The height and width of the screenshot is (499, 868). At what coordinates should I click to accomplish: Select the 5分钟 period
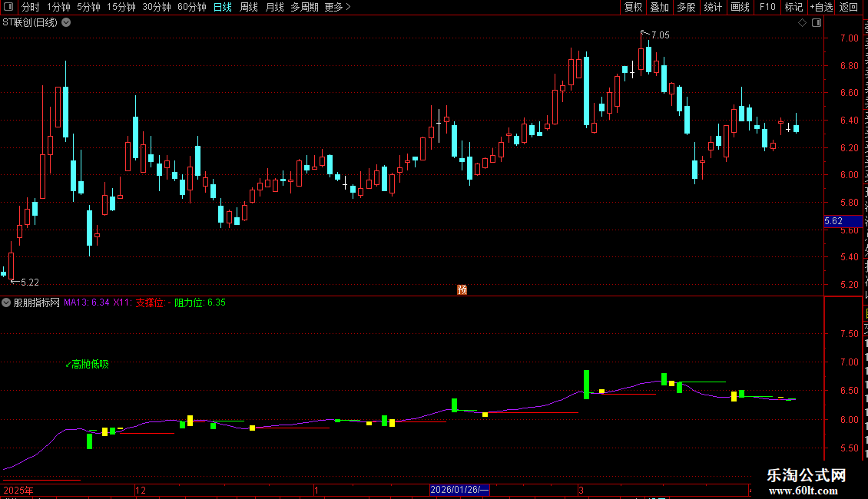pyautogui.click(x=88, y=7)
